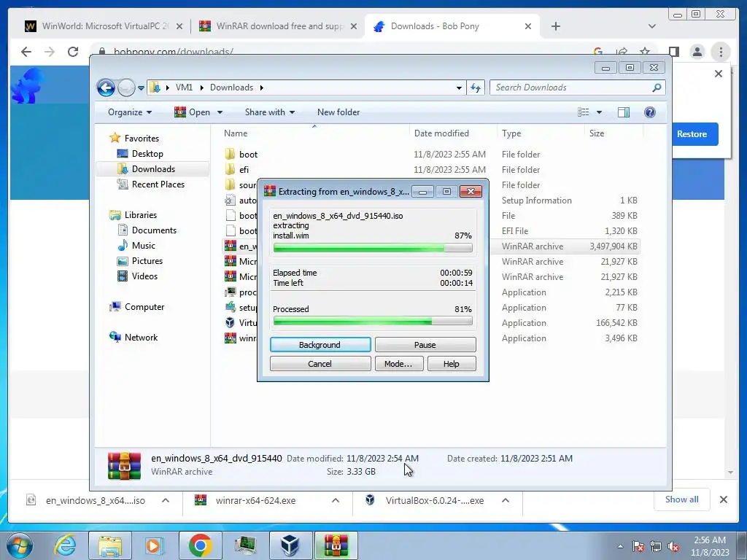Screen dimensions: 747x560
Task: Toggle the preview pane icon
Action: click(x=623, y=112)
